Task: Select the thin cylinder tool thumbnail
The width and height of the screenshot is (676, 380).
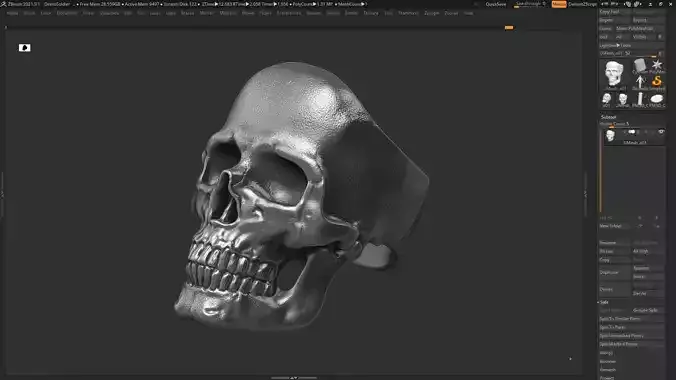Action: point(640,100)
